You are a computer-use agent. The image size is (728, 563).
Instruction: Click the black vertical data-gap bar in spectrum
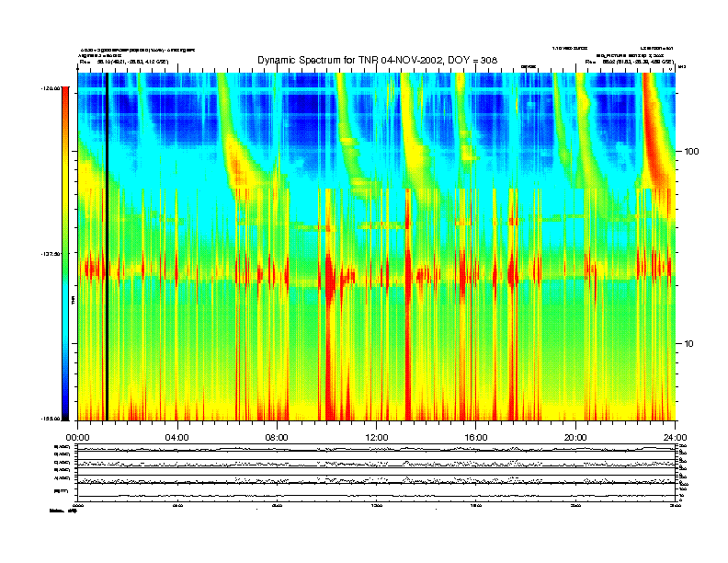tap(107, 247)
